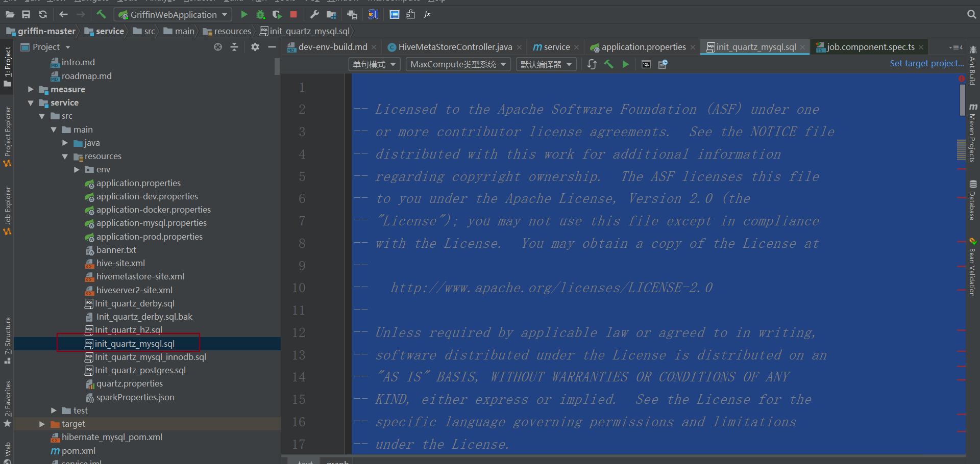The width and height of the screenshot is (980, 464).
Task: Expand the target folder
Action: [42, 424]
